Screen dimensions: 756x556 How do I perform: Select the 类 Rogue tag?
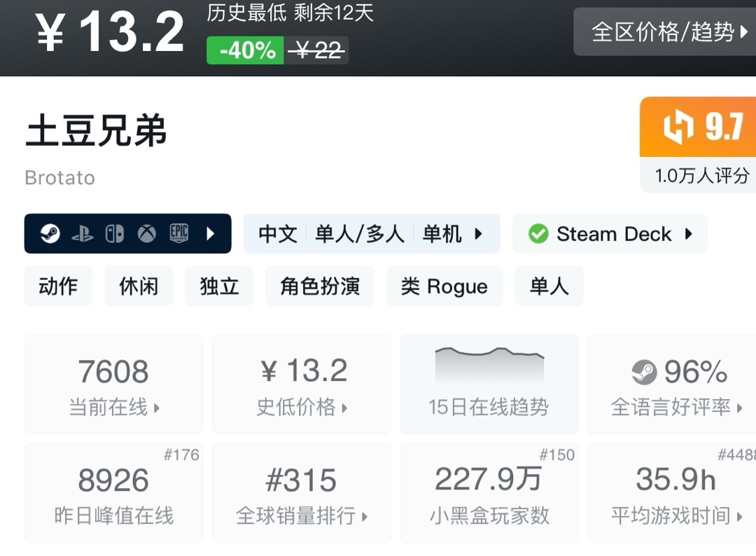[x=444, y=286]
